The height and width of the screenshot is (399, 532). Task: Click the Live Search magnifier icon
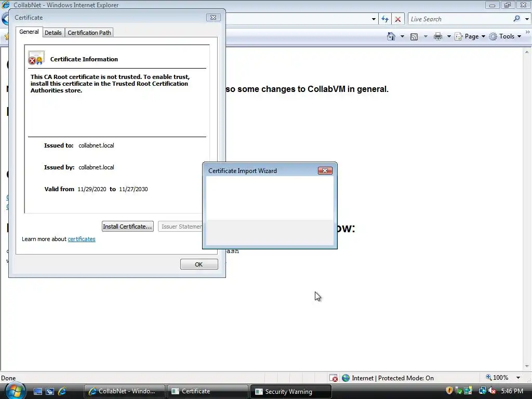[516, 19]
